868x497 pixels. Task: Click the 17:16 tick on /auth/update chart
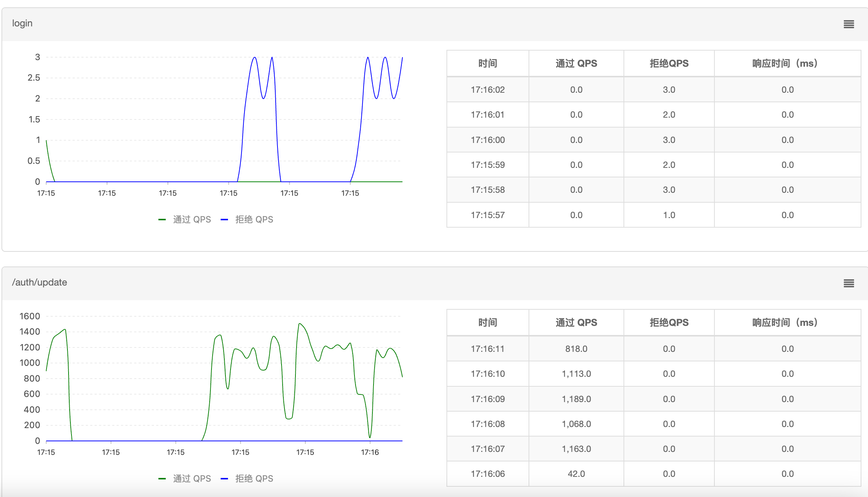tap(370, 452)
